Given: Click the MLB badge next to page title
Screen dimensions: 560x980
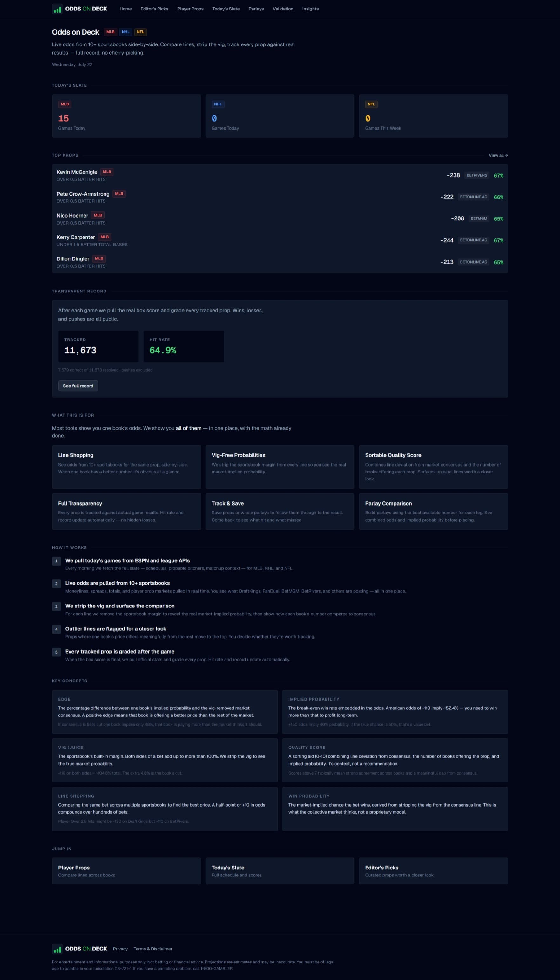Looking at the screenshot, I should 111,32.
